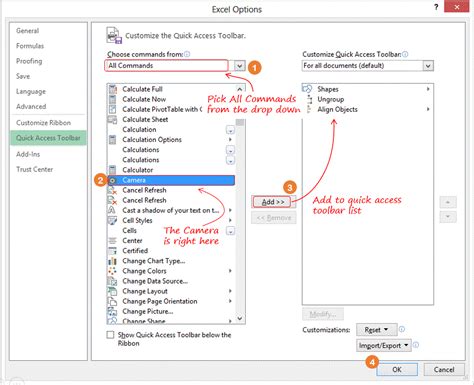Image resolution: width=474 pixels, height=385 pixels.
Task: Click the Ungroup icon in toolbar list
Action: [x=309, y=99]
